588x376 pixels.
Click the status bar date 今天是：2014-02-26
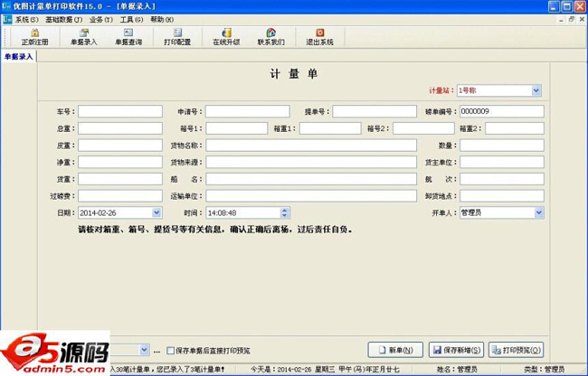(281, 370)
